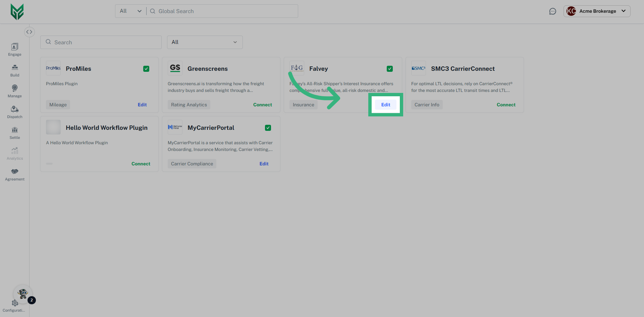This screenshot has height=317, width=644.
Task: Select the Settle sidebar icon
Action: coord(14,133)
